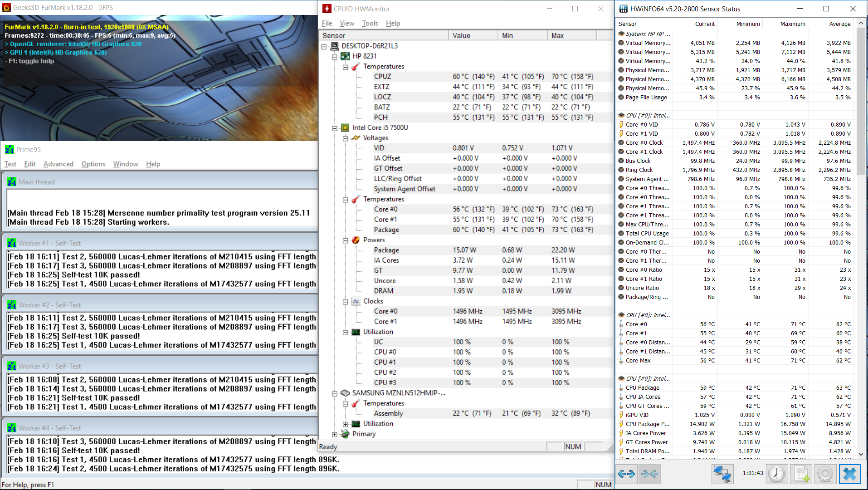Open Prime95 Help menu
868x490 pixels.
[x=153, y=164]
